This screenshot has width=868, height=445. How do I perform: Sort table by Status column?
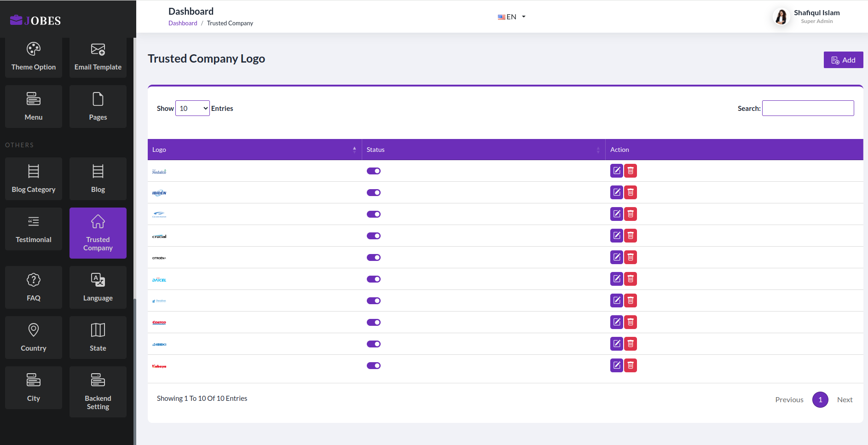(484, 150)
